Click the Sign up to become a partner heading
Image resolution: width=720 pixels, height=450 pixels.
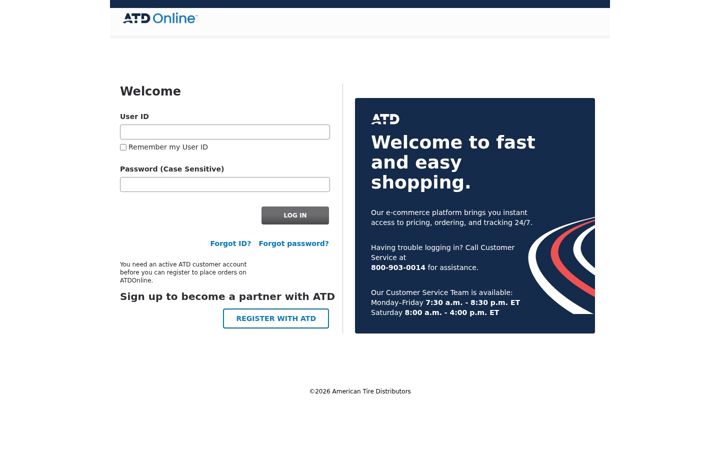227,297
